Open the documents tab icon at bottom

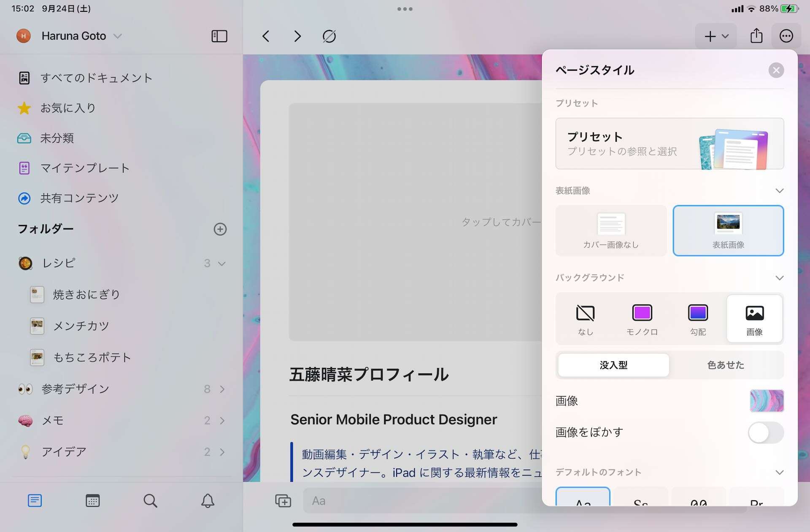tap(35, 501)
